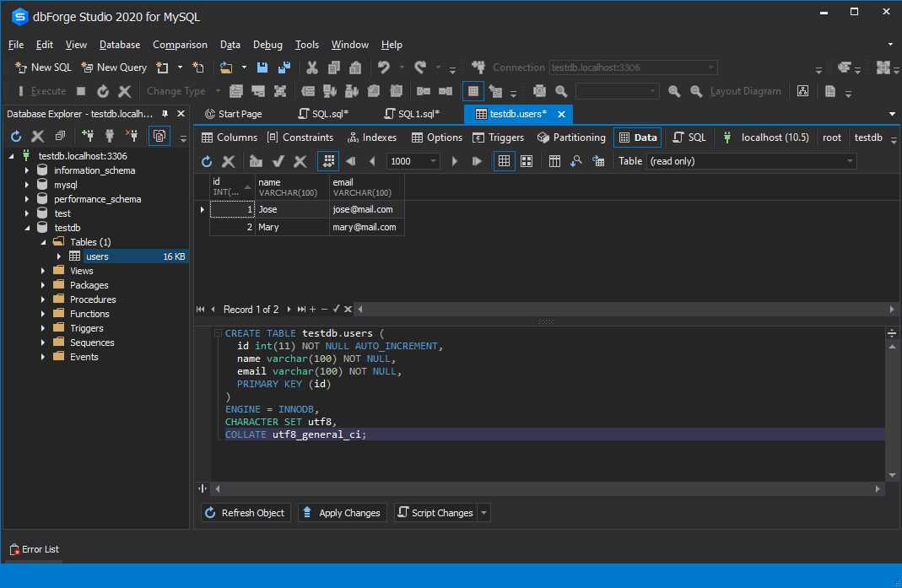Click the blue Save icon in the main toolbar
Screen dimensions: 902x588
point(262,67)
